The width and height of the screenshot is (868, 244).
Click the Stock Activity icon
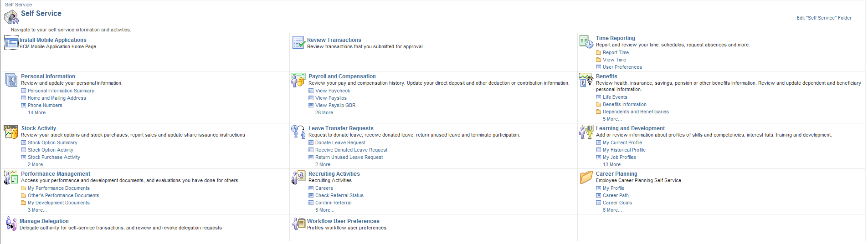click(x=11, y=132)
